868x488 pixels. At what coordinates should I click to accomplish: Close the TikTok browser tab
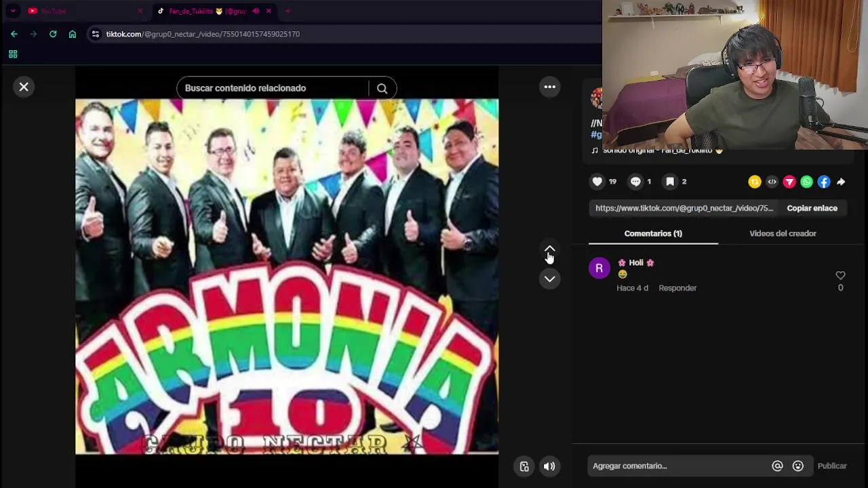[x=269, y=11]
